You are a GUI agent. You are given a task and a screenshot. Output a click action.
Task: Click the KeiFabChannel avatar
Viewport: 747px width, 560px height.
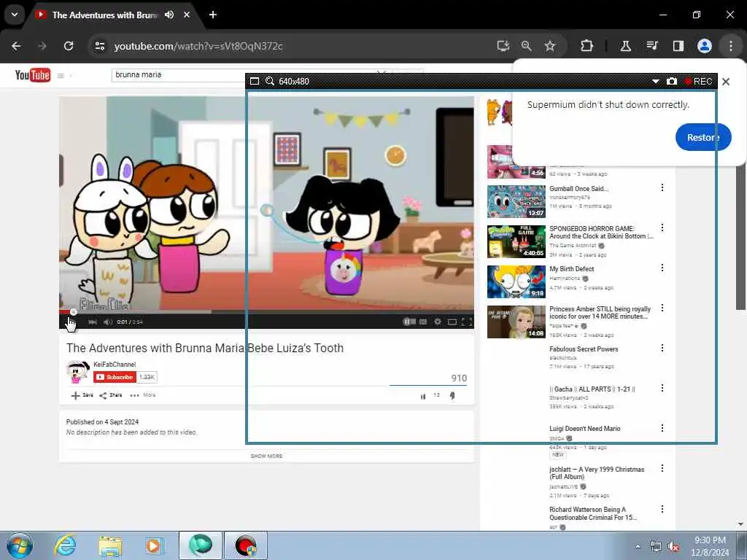click(77, 372)
